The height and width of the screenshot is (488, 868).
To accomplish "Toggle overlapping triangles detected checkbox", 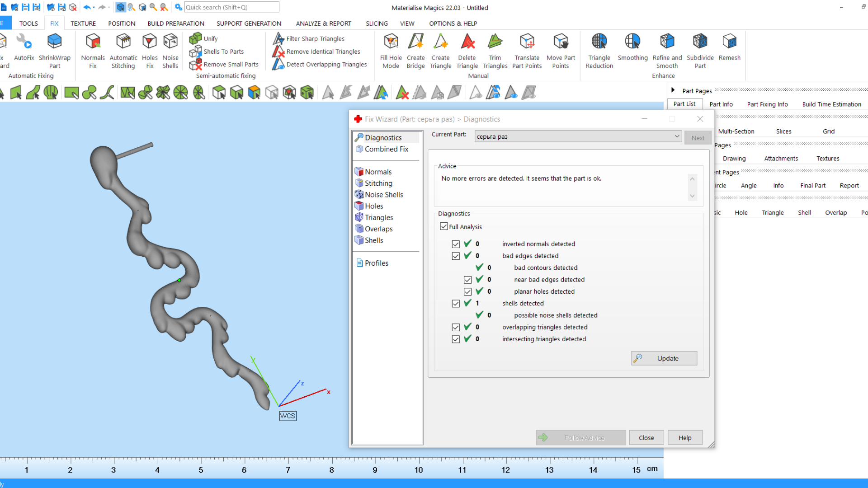I will [x=456, y=327].
